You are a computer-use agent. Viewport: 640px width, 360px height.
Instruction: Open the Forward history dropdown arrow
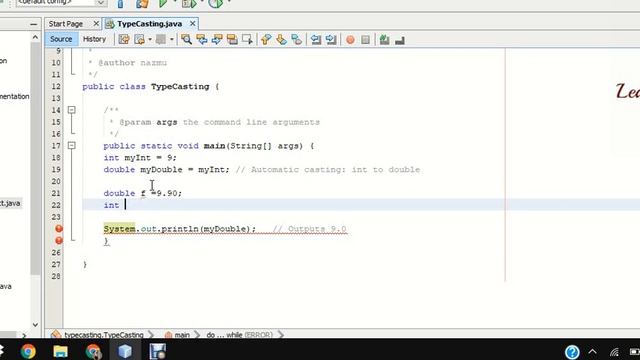click(172, 40)
